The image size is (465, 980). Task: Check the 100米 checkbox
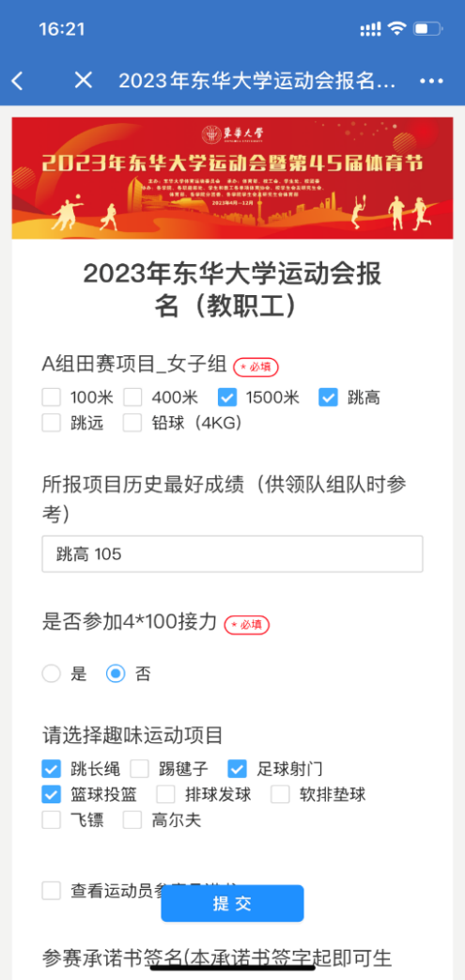pyautogui.click(x=52, y=397)
